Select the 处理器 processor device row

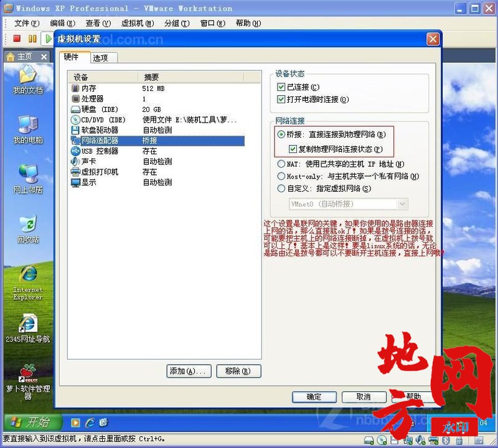[x=157, y=99]
